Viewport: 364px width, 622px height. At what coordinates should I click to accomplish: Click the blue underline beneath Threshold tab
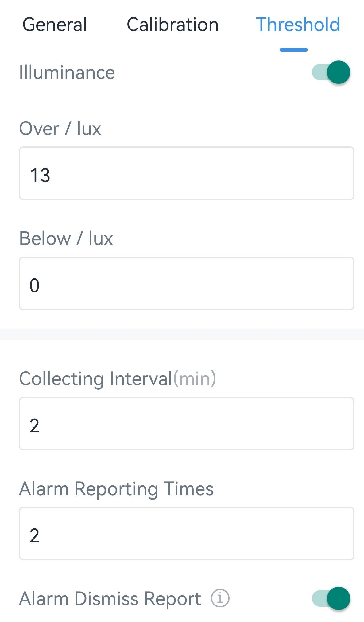pos(293,50)
